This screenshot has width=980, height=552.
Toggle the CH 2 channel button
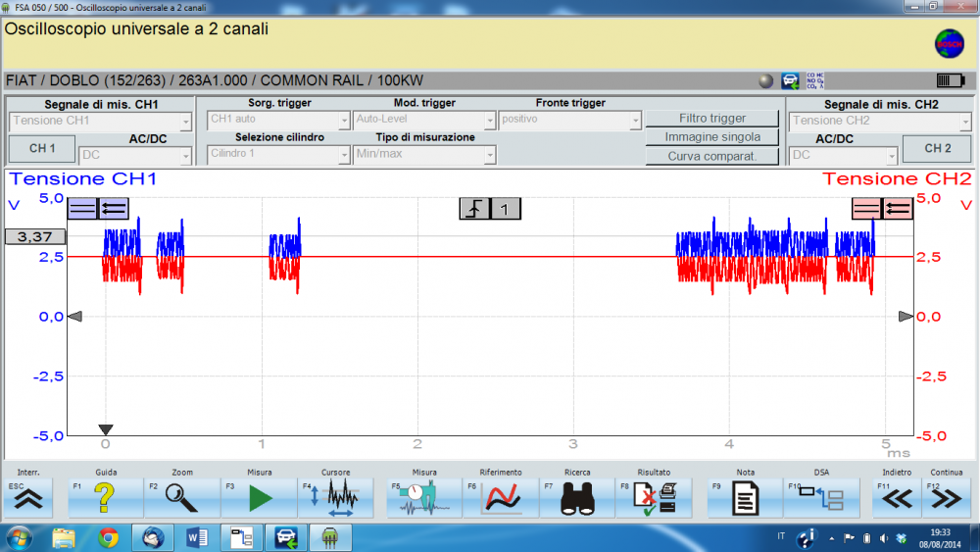(938, 149)
